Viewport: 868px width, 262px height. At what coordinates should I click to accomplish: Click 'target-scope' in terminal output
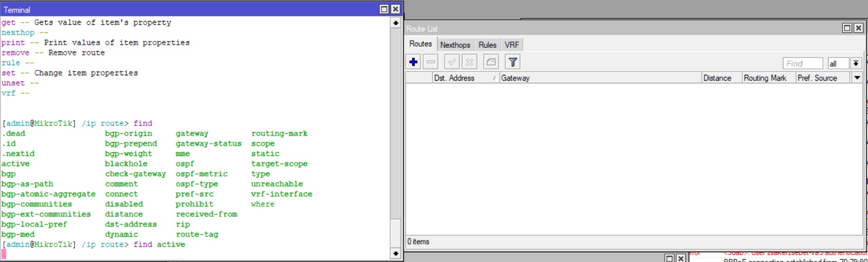point(279,164)
